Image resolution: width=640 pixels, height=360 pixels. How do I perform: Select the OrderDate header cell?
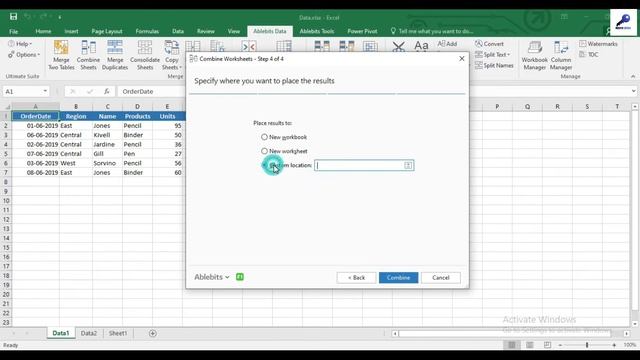(x=36, y=116)
